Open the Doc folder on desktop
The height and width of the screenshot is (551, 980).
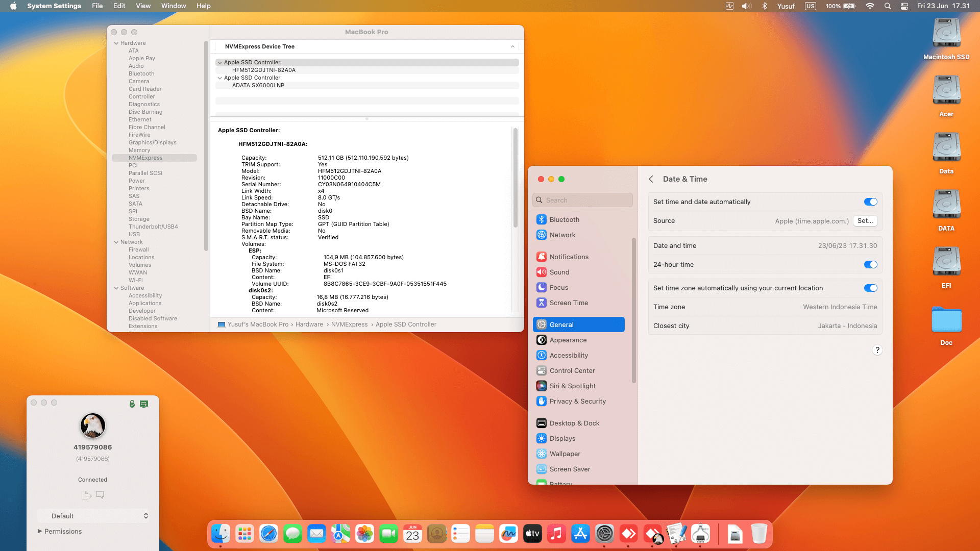point(946,325)
